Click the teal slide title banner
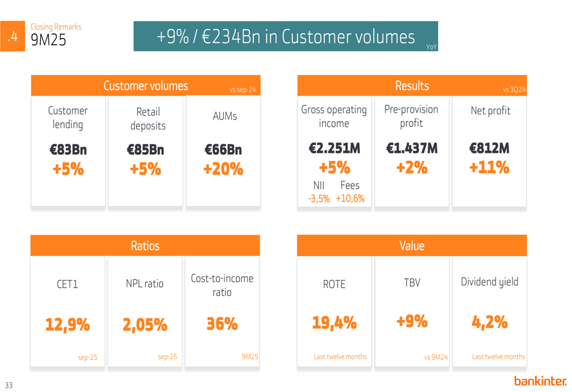 pos(285,37)
